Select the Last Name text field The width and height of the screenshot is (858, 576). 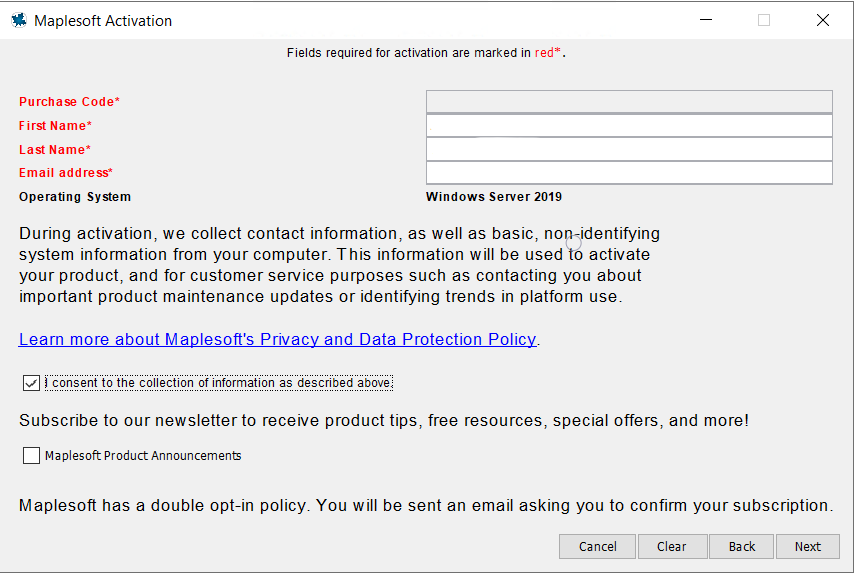coord(629,149)
